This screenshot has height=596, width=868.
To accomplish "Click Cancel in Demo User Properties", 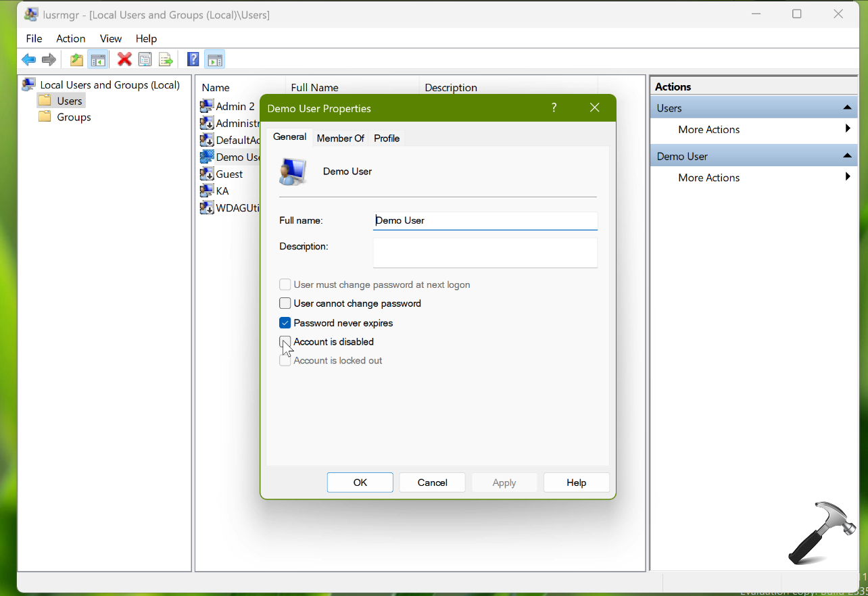I will tap(432, 482).
